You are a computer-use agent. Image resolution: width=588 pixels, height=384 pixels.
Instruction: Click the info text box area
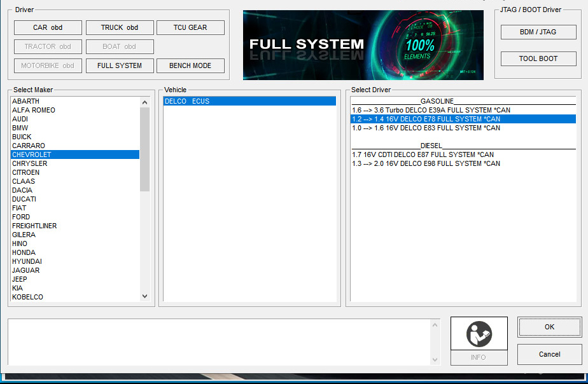[220, 341]
